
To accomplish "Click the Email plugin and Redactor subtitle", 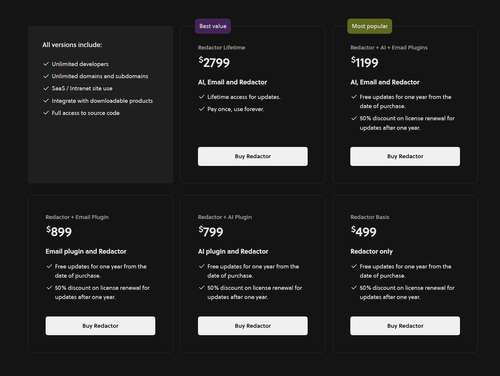I will (86, 251).
